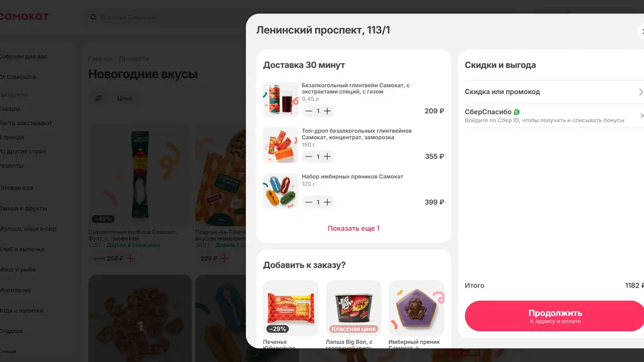Select the filters icon next to Цена

98,98
